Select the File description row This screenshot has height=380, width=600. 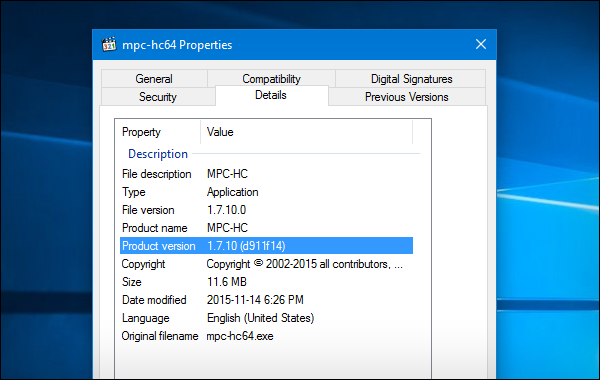(x=266, y=174)
